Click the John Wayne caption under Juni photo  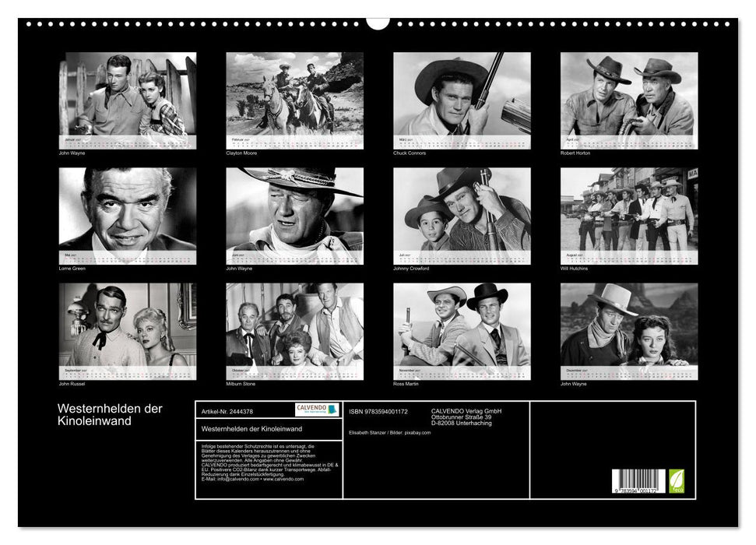tap(239, 268)
